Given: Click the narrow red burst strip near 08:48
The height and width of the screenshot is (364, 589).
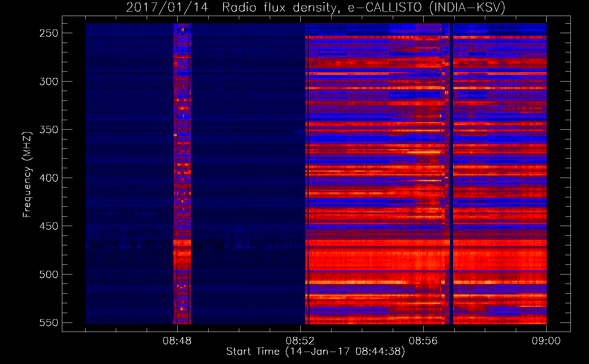Looking at the screenshot, I should (182, 174).
